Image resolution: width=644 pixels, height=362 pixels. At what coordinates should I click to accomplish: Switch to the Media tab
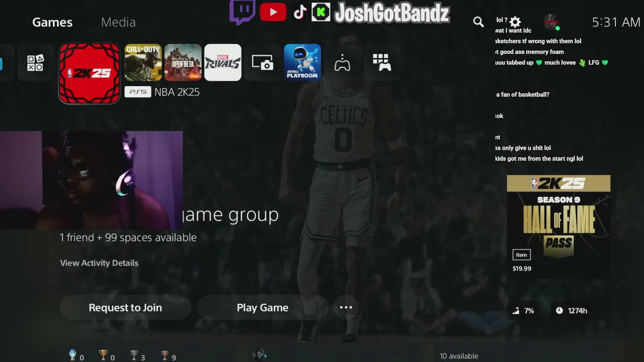118,22
